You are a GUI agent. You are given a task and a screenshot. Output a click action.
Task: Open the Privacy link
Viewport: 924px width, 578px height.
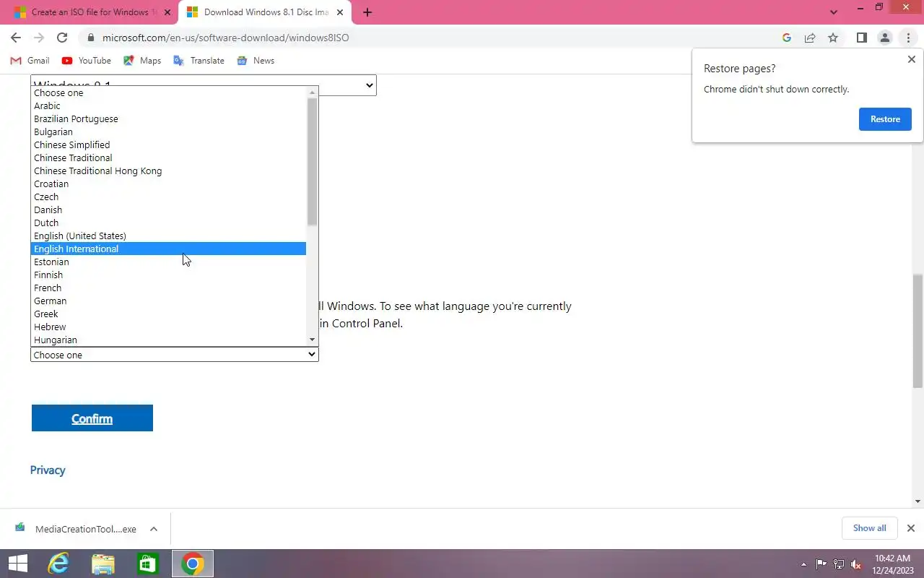pyautogui.click(x=48, y=470)
